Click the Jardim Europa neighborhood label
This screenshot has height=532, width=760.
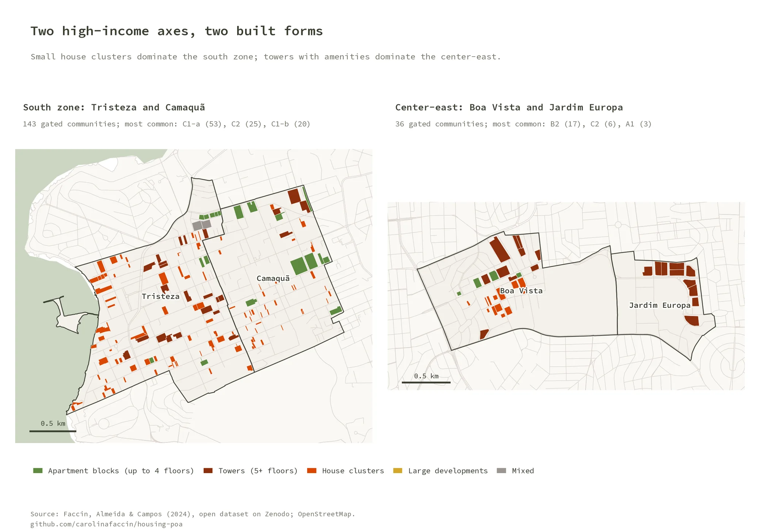[x=660, y=305]
